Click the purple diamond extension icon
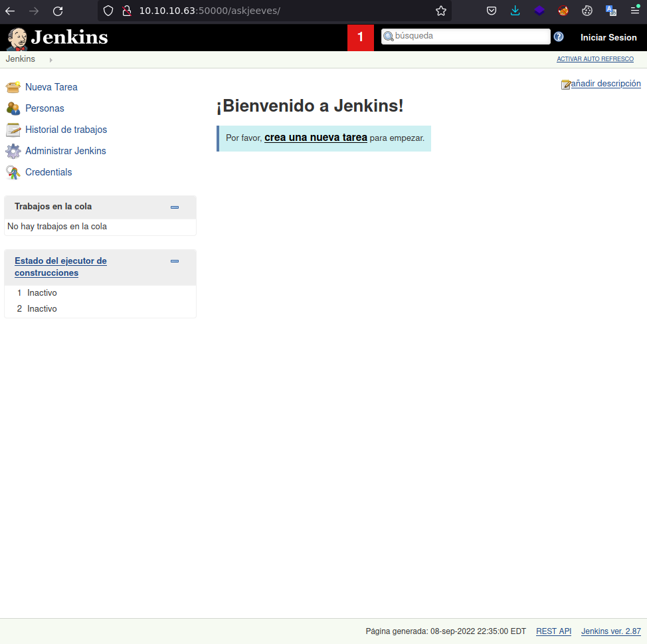 539,11
